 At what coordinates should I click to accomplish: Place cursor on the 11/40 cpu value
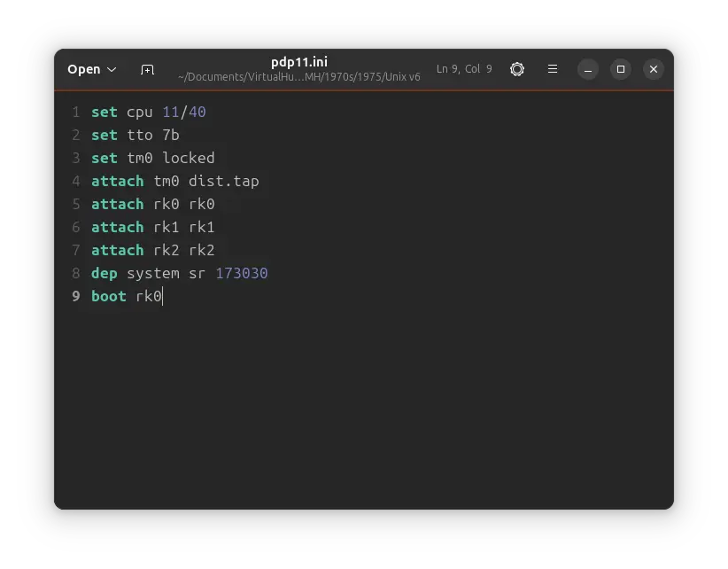[184, 112]
